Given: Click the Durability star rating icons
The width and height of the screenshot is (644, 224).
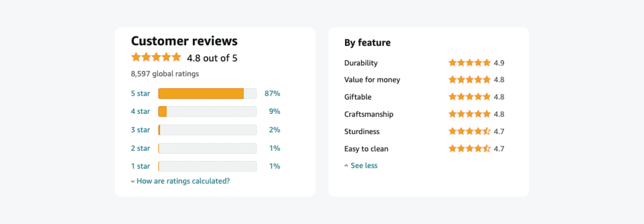Looking at the screenshot, I should [x=470, y=63].
